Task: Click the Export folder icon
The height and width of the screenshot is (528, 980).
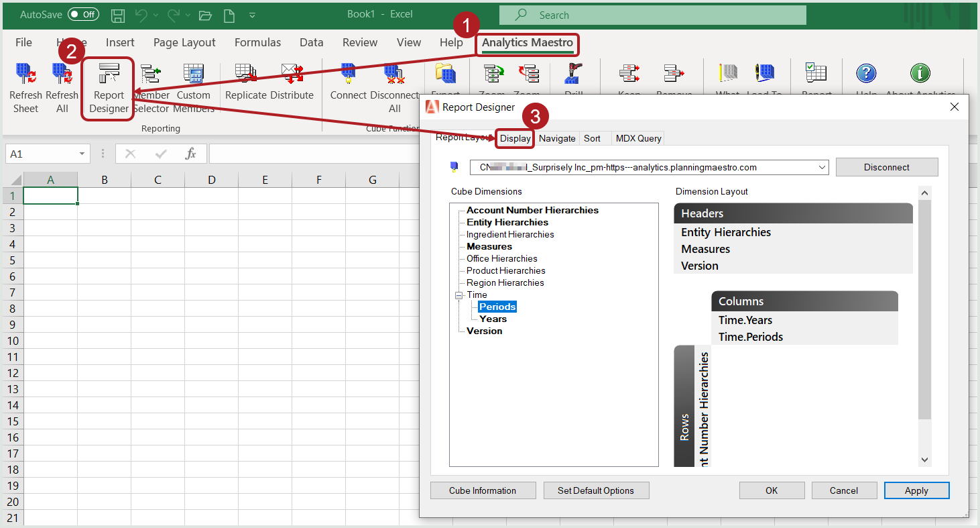Action: coord(445,74)
